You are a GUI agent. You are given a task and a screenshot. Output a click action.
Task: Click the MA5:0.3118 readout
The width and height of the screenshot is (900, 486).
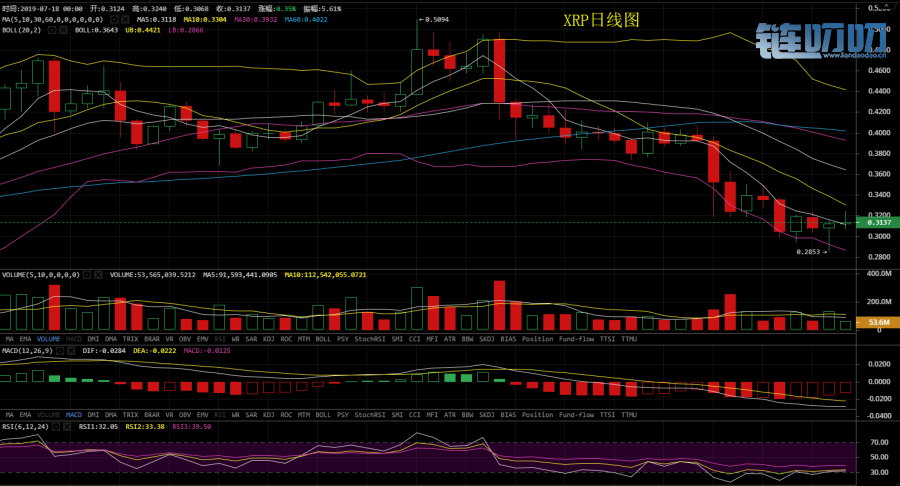point(156,20)
